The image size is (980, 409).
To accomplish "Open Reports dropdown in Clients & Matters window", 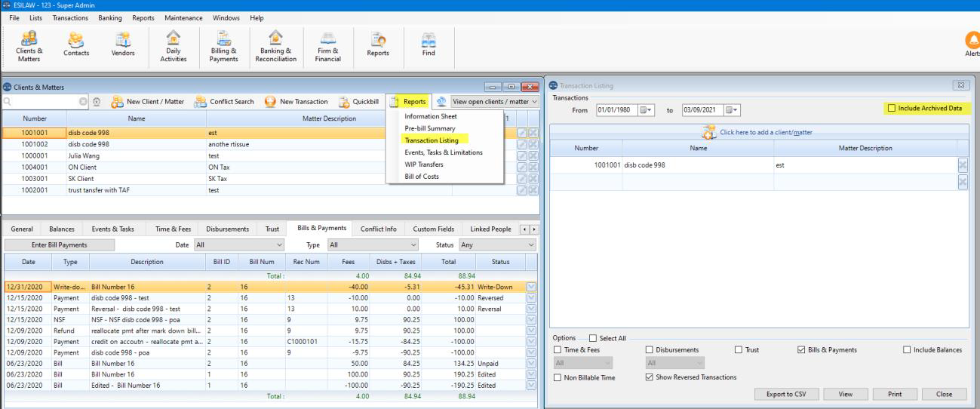I will 408,101.
